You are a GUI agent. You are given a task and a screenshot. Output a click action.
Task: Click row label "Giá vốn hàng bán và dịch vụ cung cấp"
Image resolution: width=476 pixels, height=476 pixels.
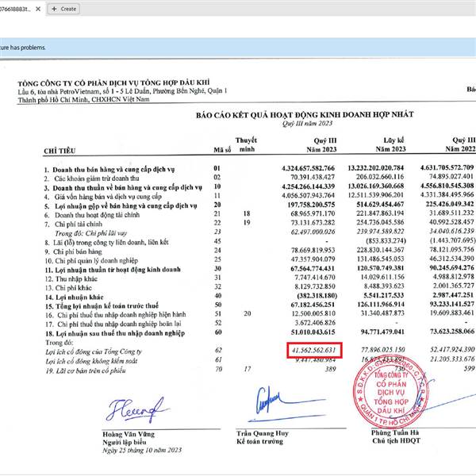(108, 197)
